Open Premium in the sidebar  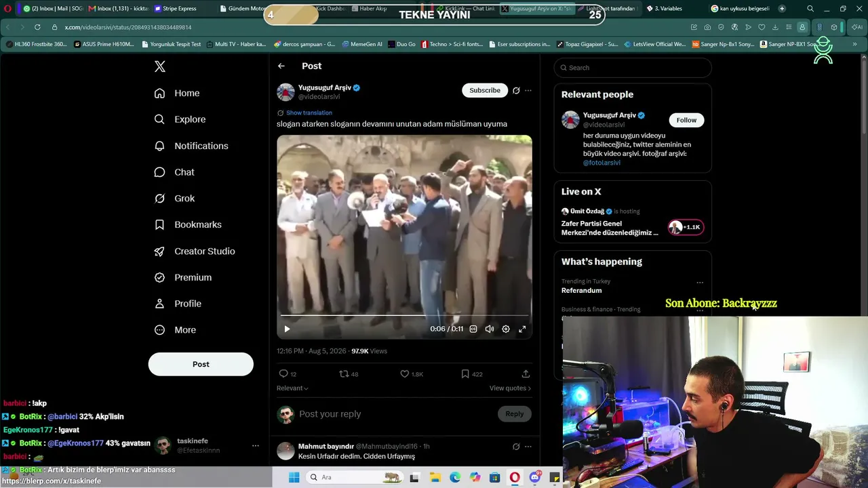tap(183, 277)
